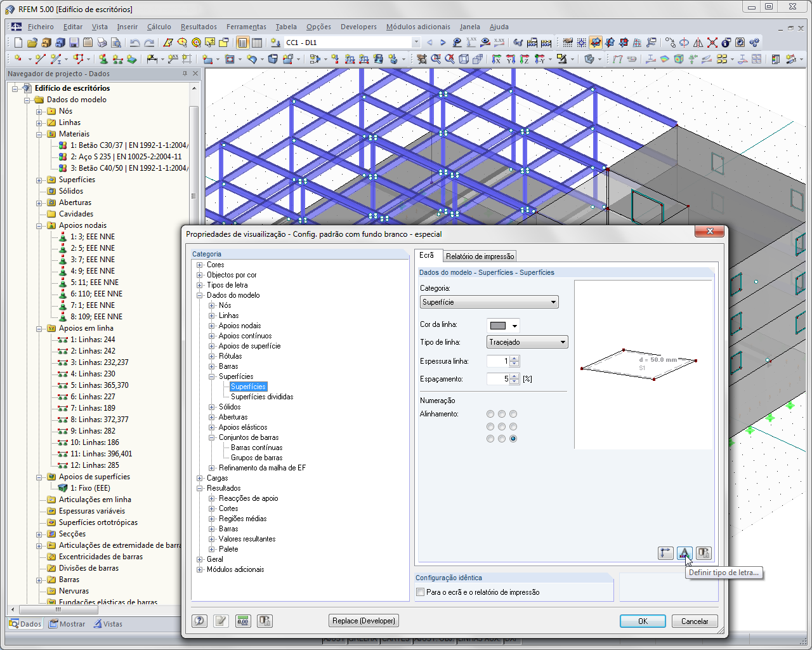This screenshot has height=650, width=812.
Task: Expand 'Tipos de letra' category node
Action: click(200, 286)
